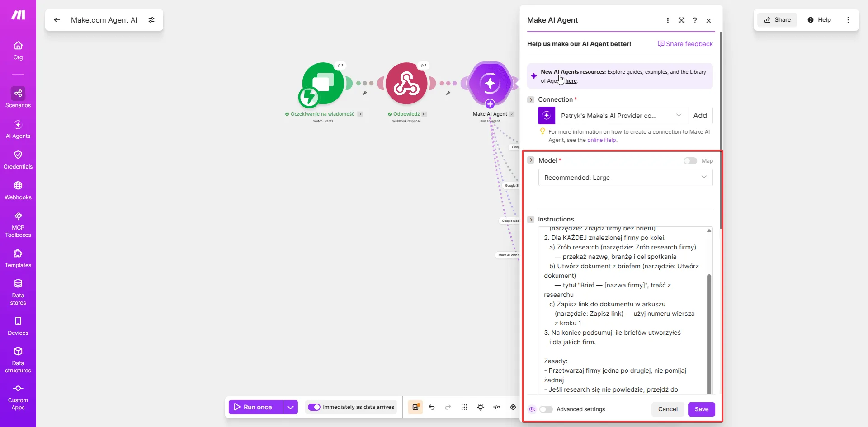The image size is (868, 427).
Task: Open the explain flow lightbulb icon
Action: [x=481, y=407]
